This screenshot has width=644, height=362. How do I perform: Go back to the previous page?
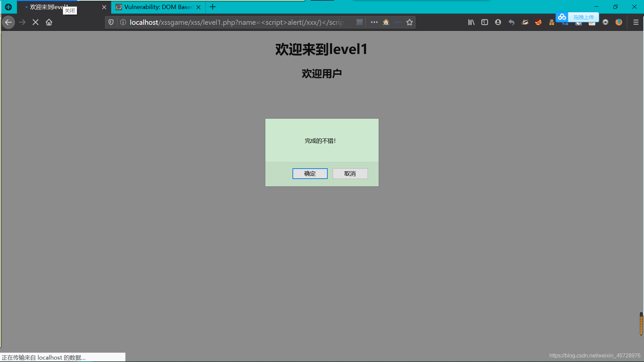coord(8,22)
